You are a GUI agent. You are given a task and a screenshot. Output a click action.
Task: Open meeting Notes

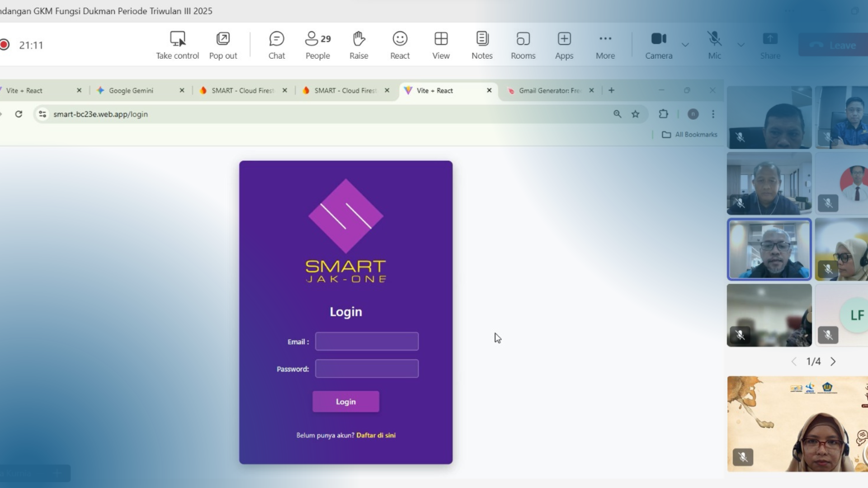tap(482, 45)
